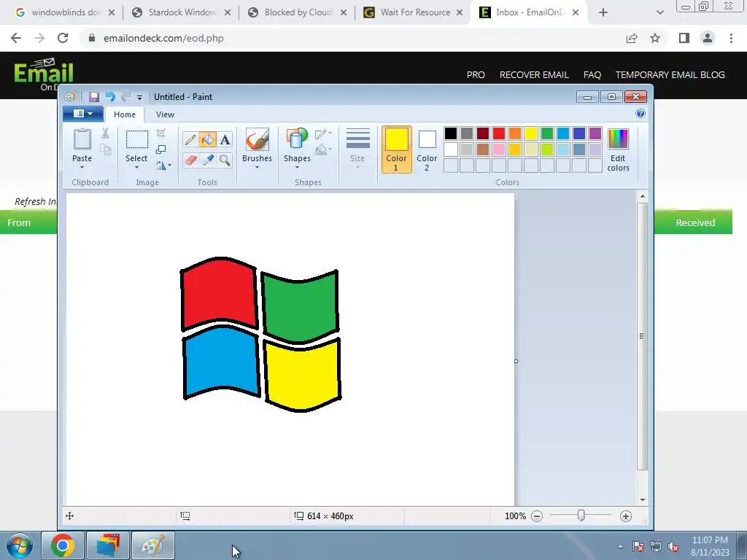Open Paint Help question mark icon
Image resolution: width=747 pixels, height=560 pixels.
pyautogui.click(x=640, y=113)
